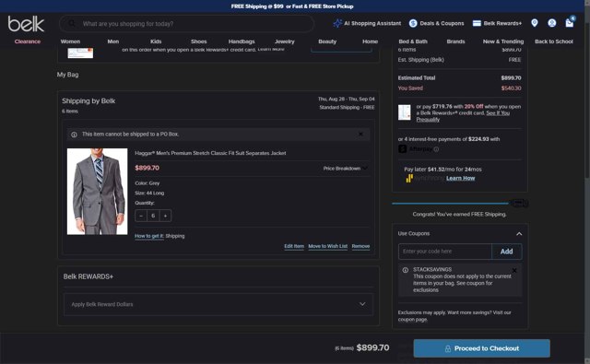The width and height of the screenshot is (590, 364).
Task: Click the 'Color: Grey' text
Action: 147,183
